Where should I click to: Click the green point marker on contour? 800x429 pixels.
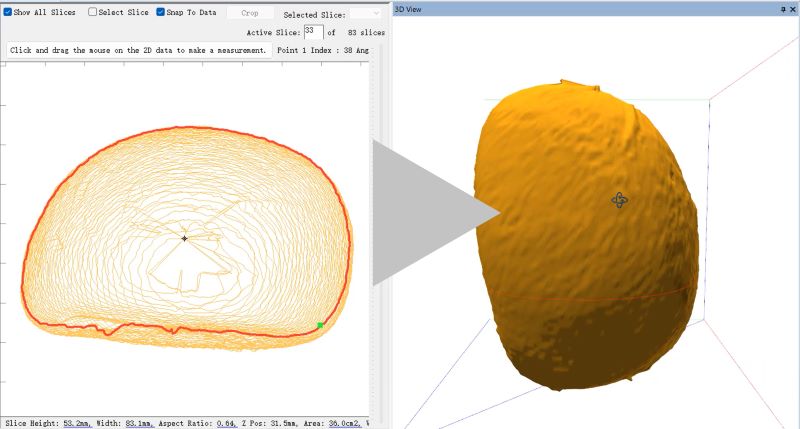[x=320, y=326]
